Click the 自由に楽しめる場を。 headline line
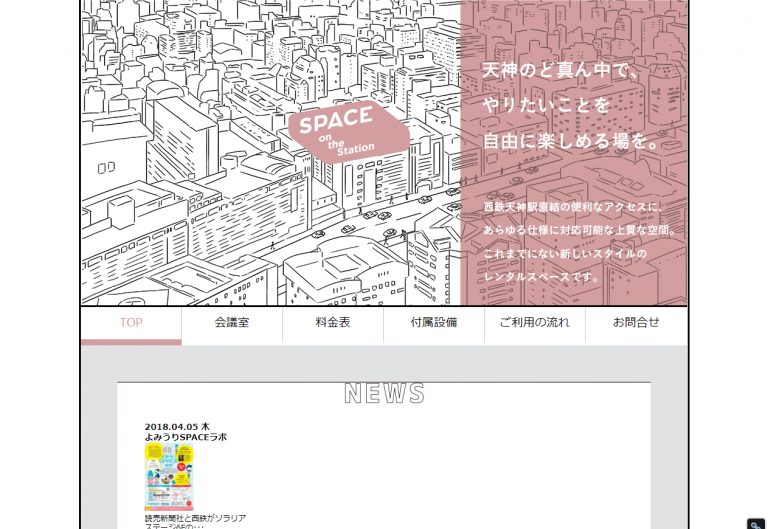Image resolution: width=768 pixels, height=529 pixels. 571,141
